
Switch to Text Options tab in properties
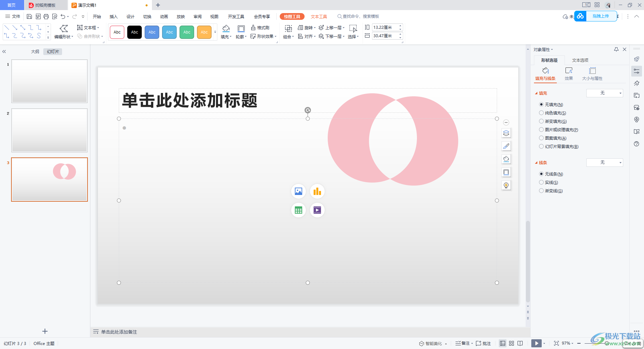tap(580, 60)
